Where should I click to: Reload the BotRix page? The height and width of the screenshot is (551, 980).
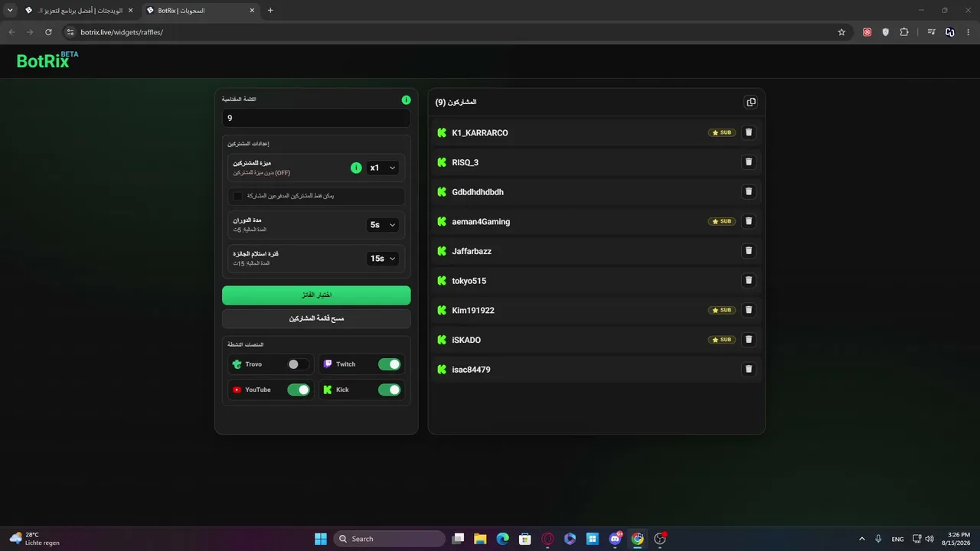coord(48,32)
